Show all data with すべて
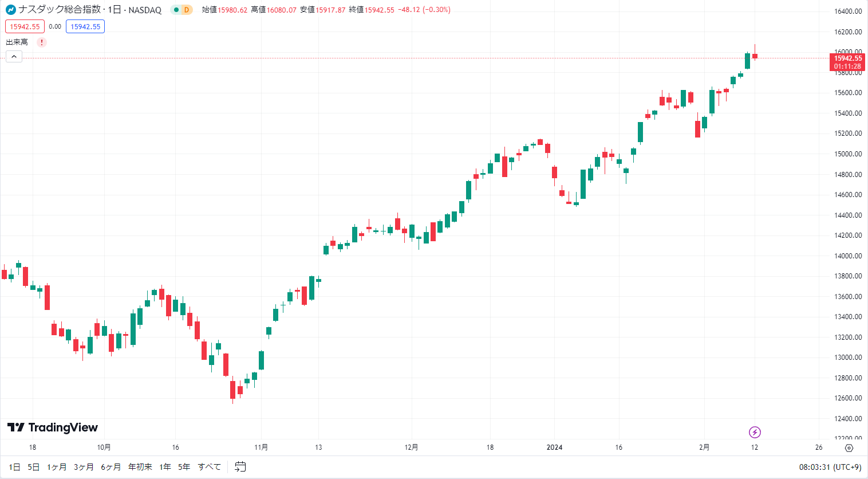The height and width of the screenshot is (479, 868). click(210, 467)
